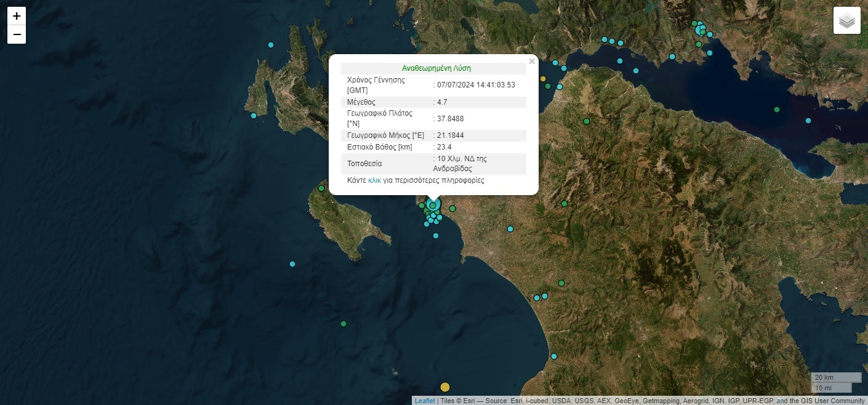
Task: Click the large cyan marker under popup tip
Action: click(x=433, y=205)
